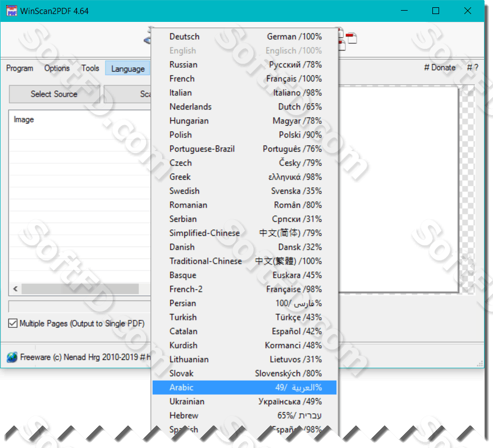Select Swedish language
The width and height of the screenshot is (493, 448).
(x=244, y=191)
